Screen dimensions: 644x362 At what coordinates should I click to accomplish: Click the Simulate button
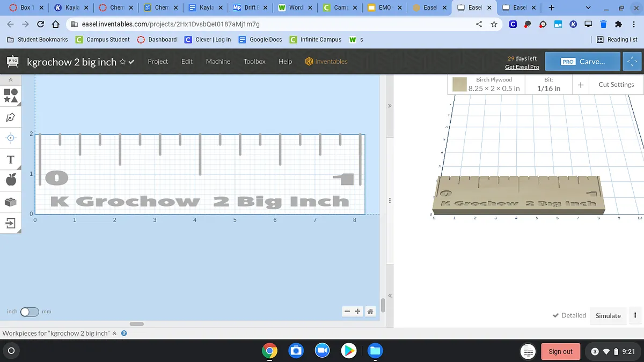(x=608, y=315)
